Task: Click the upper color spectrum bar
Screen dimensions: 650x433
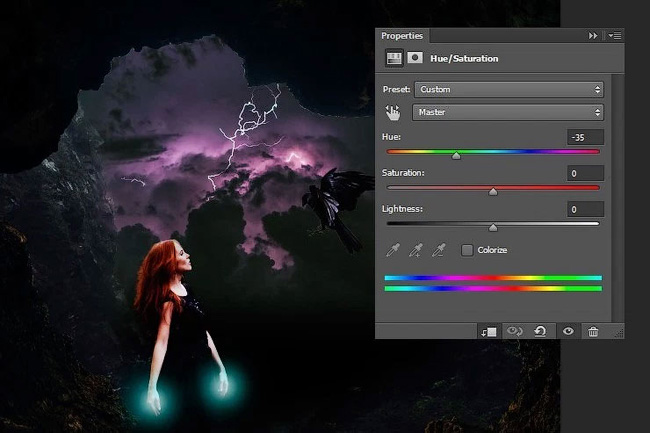Action: pyautogui.click(x=493, y=278)
